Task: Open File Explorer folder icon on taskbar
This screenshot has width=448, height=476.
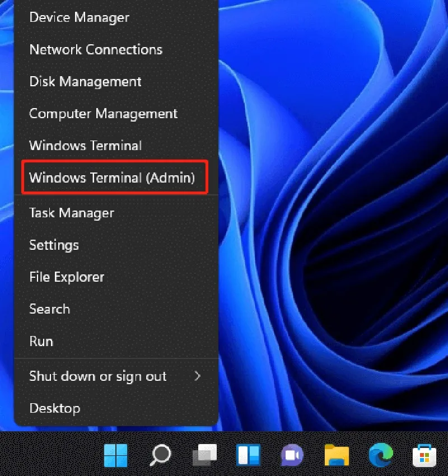Action: click(337, 455)
